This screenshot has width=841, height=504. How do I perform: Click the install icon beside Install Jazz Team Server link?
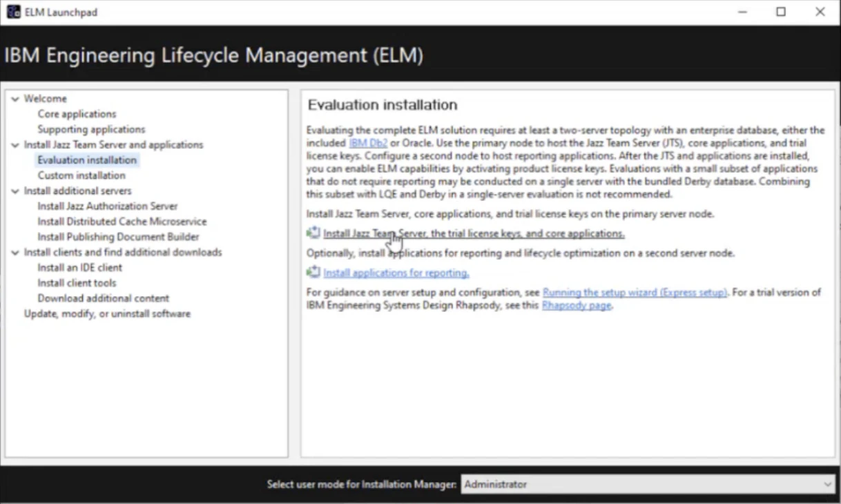pos(313,233)
